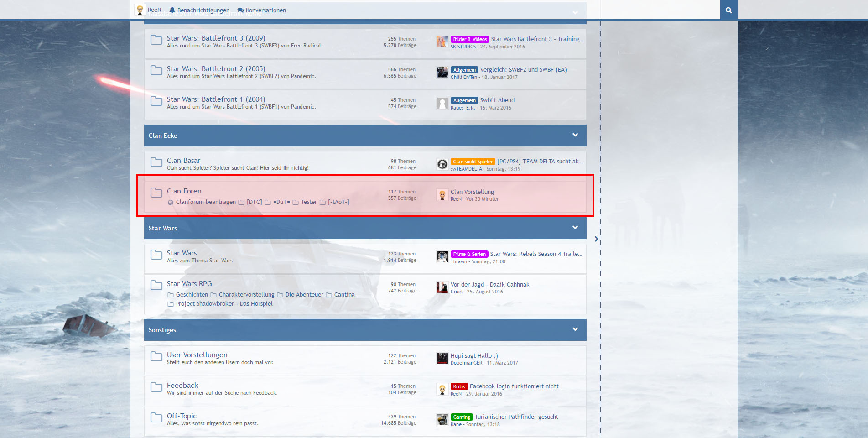Open the Off-Topic forum title
868x438 pixels.
[x=182, y=416]
